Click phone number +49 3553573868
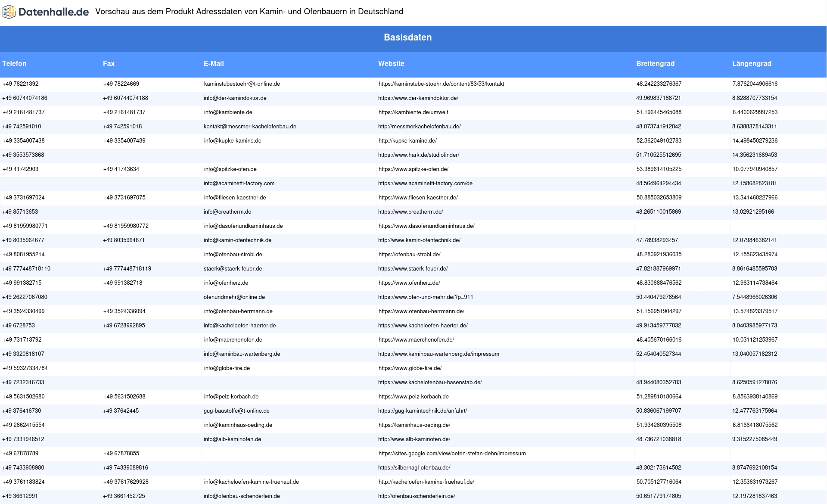Viewport: 827px width, 504px height. 23,155
